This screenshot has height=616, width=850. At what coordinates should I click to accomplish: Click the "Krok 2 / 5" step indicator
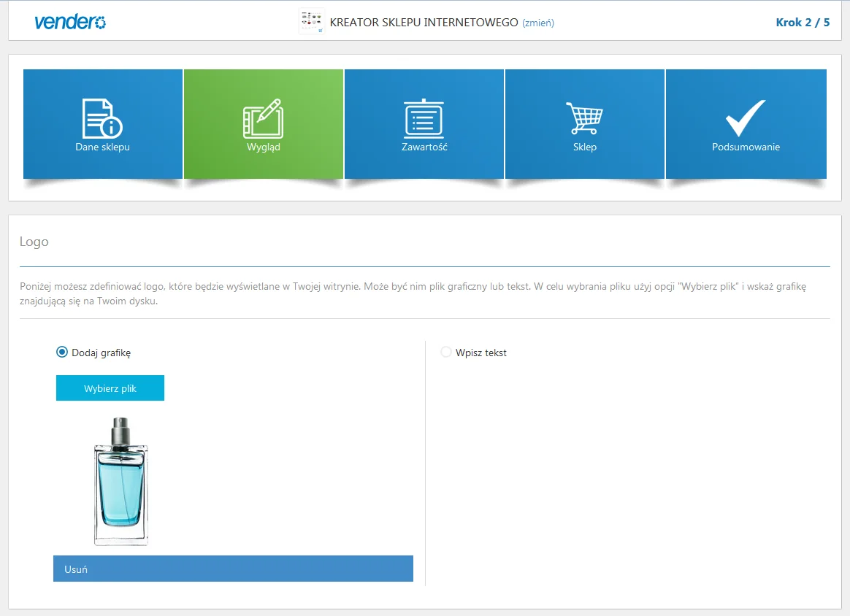click(803, 23)
